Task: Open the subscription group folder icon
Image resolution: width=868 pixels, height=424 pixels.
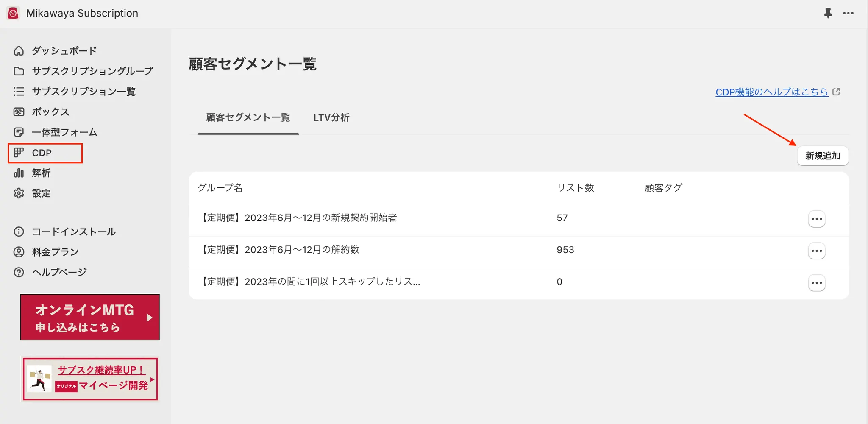Action: point(19,71)
